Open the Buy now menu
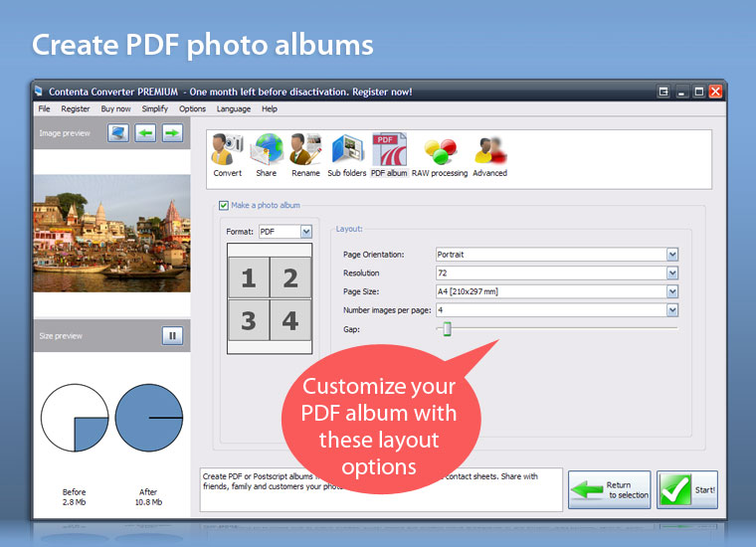756x547 pixels. [x=115, y=109]
